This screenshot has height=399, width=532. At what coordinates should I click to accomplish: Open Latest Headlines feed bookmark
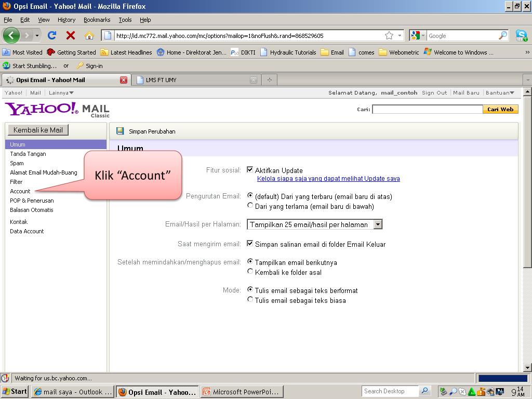[x=126, y=52]
